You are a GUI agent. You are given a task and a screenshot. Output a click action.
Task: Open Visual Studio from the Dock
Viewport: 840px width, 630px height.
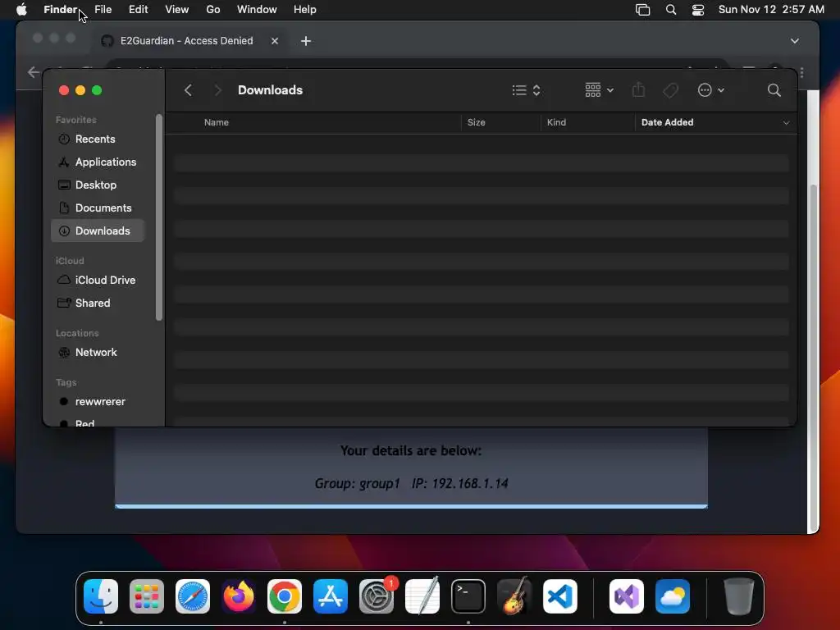click(x=627, y=596)
